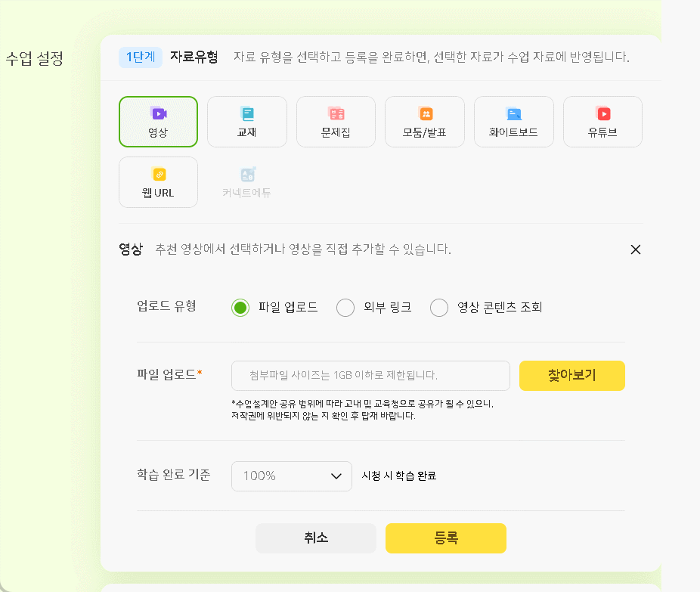
Task: Select the 웹 URL link material type
Action: [x=158, y=182]
